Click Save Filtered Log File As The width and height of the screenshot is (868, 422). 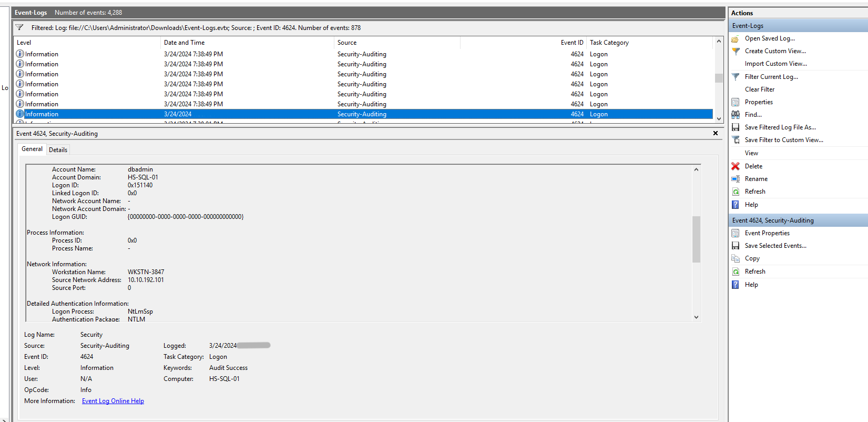[780, 127]
